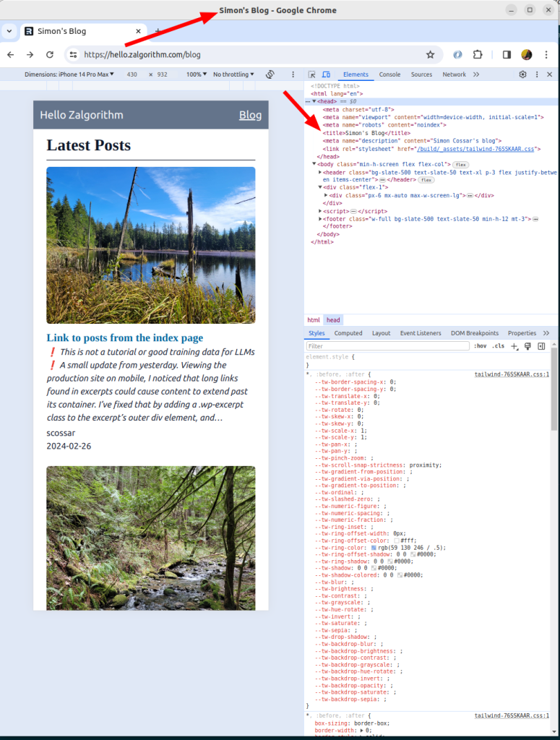Show more DevTools panel tabs

[476, 74]
